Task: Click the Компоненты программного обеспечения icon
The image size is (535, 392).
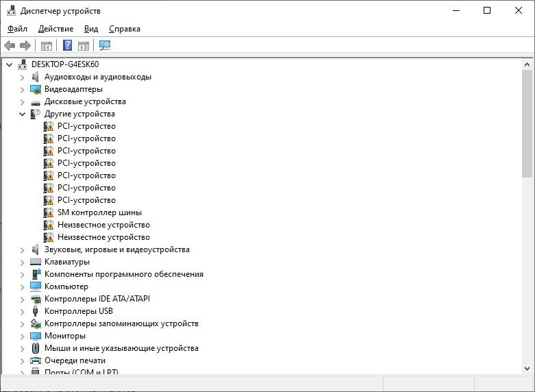Action: (x=36, y=274)
